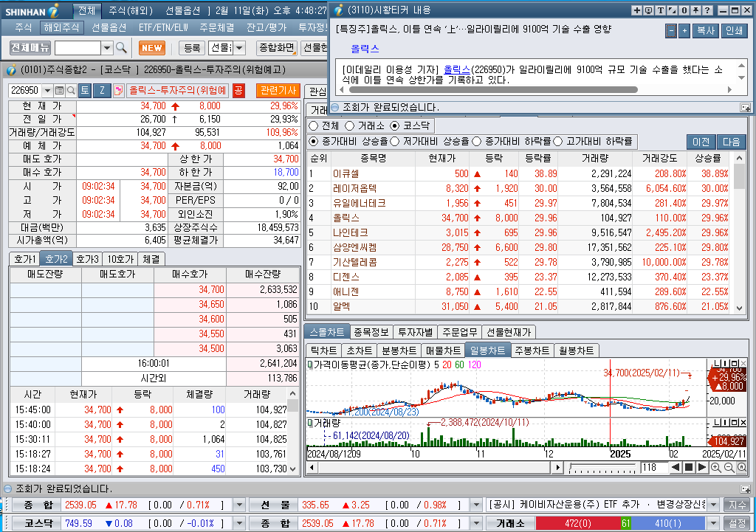Click the 인쇄 print button

[x=735, y=31]
